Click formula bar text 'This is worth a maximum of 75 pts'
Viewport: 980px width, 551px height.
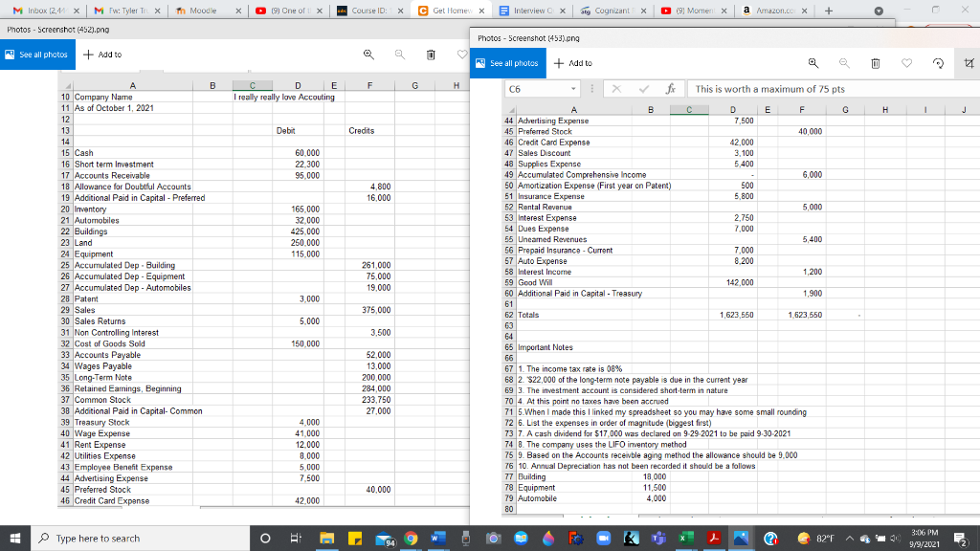click(770, 89)
